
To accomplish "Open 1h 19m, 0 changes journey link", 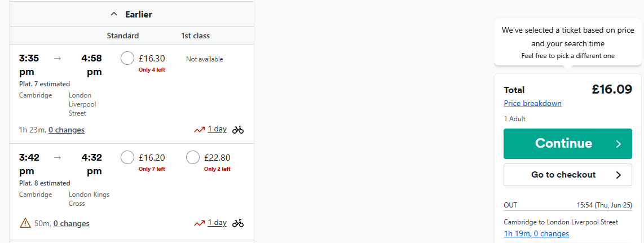I will [536, 233].
